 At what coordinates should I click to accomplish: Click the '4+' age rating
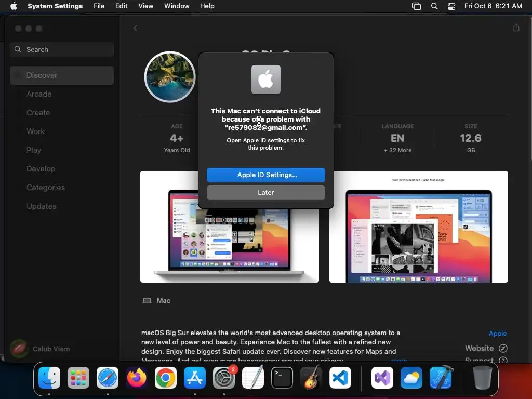click(x=177, y=138)
